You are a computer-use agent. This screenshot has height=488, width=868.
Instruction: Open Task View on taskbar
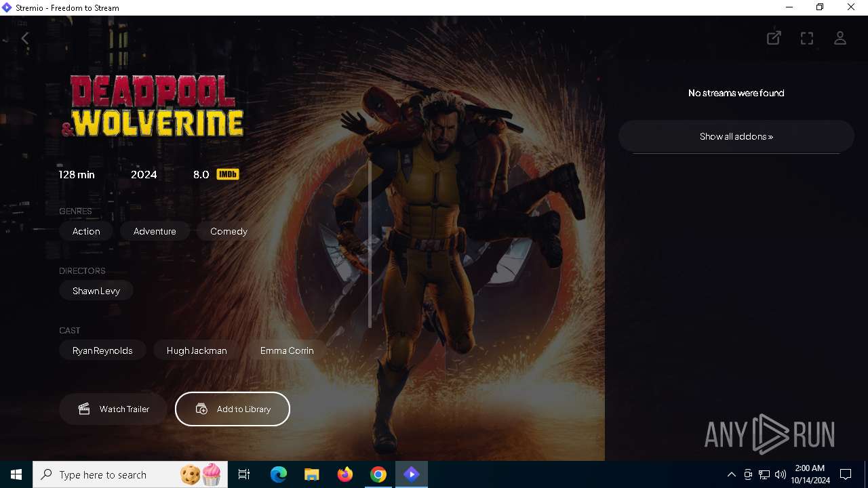pyautogui.click(x=244, y=474)
